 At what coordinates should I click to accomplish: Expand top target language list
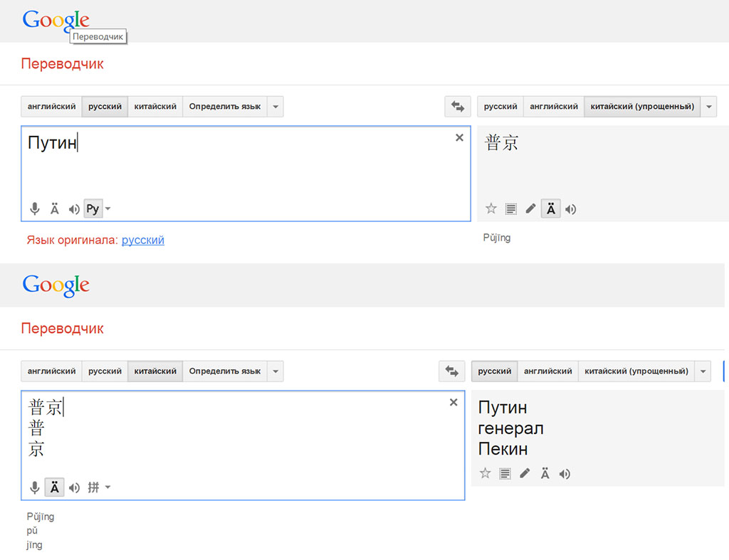(x=709, y=107)
